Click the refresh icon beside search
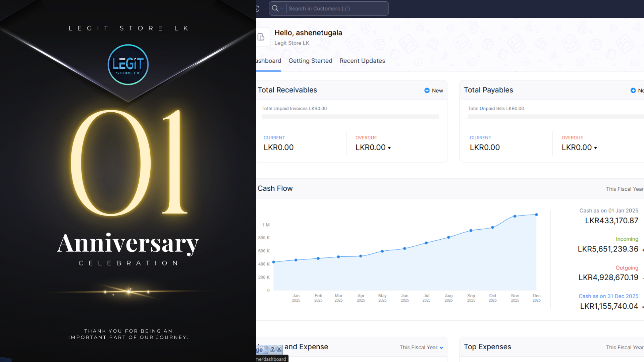Viewport: 644px width, 362px height. [258, 9]
